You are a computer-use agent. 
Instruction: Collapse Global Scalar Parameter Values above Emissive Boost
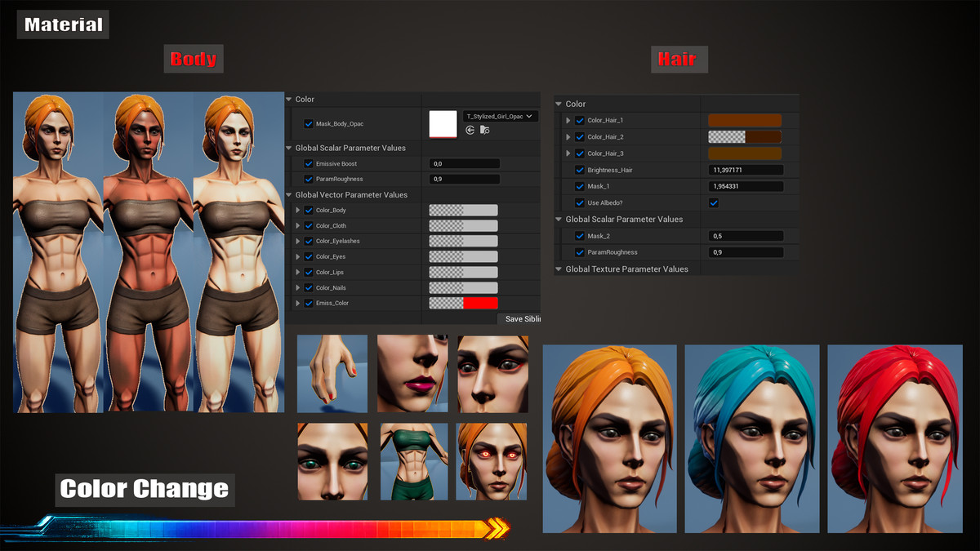[290, 148]
